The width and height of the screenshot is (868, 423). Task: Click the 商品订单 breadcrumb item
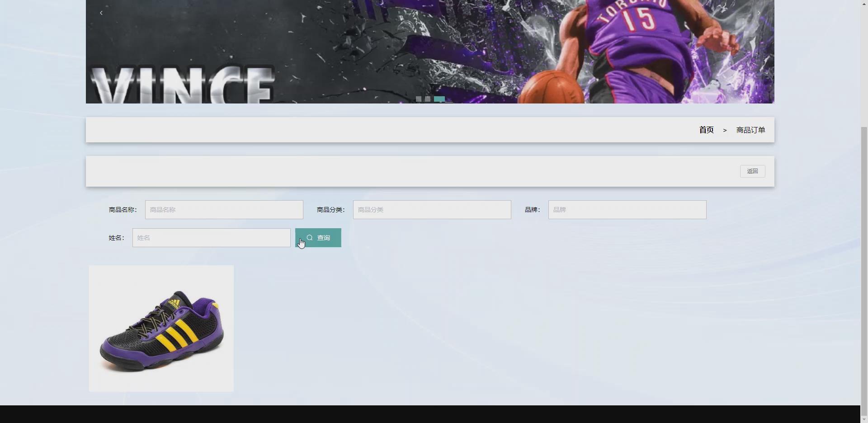pos(750,130)
